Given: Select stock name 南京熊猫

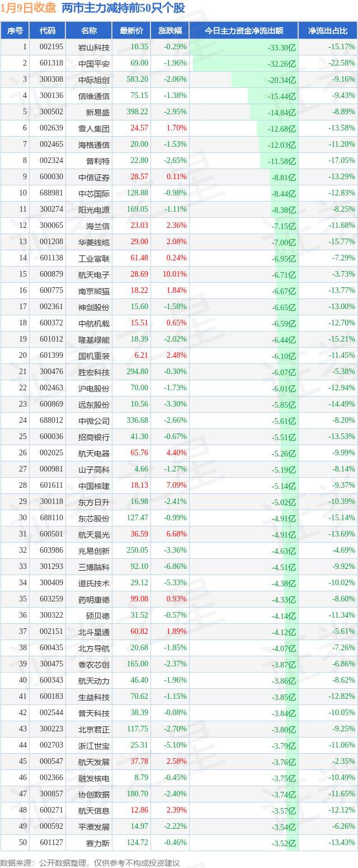Looking at the screenshot, I should click(x=95, y=291).
